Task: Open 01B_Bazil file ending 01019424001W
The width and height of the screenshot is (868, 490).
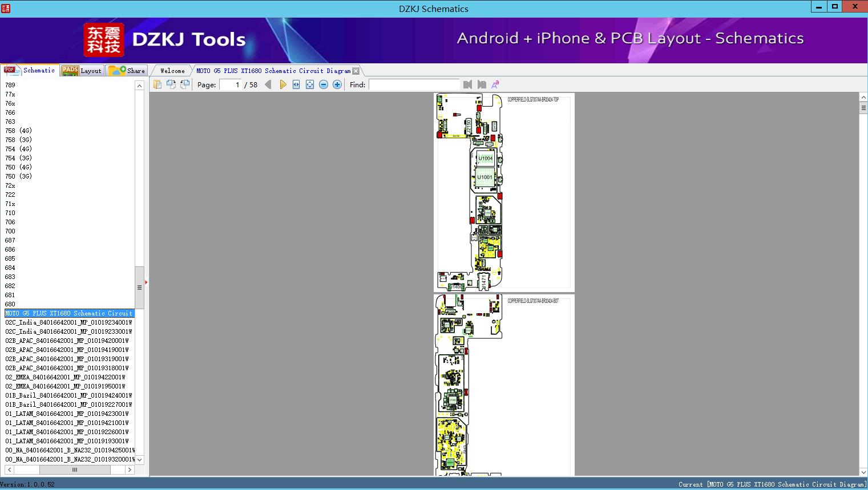Action: click(x=70, y=395)
